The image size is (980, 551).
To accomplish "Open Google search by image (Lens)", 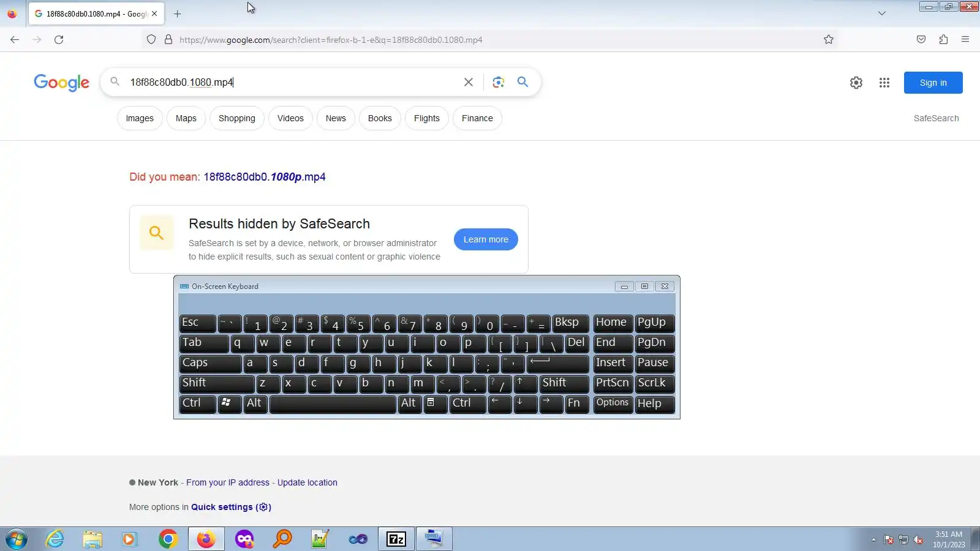I will (499, 82).
